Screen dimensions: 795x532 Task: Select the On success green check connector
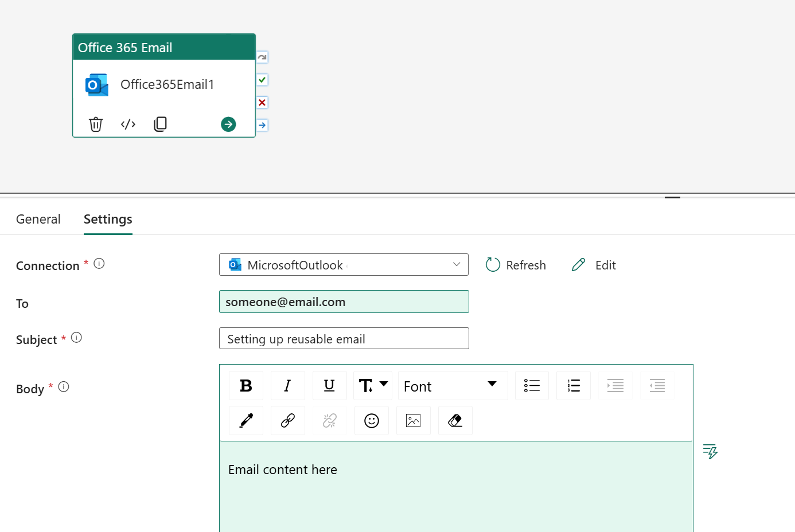tap(262, 80)
